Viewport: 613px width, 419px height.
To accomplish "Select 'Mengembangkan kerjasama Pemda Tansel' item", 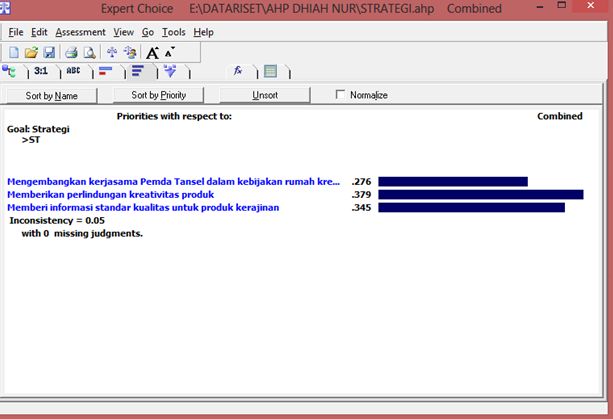I will [173, 182].
